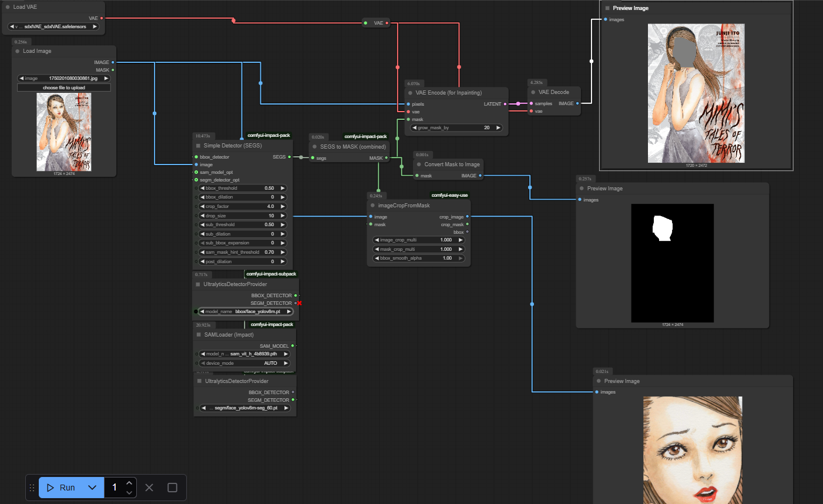Open the segm/face_yolov8m-seg_60.pt combo

[245, 408]
